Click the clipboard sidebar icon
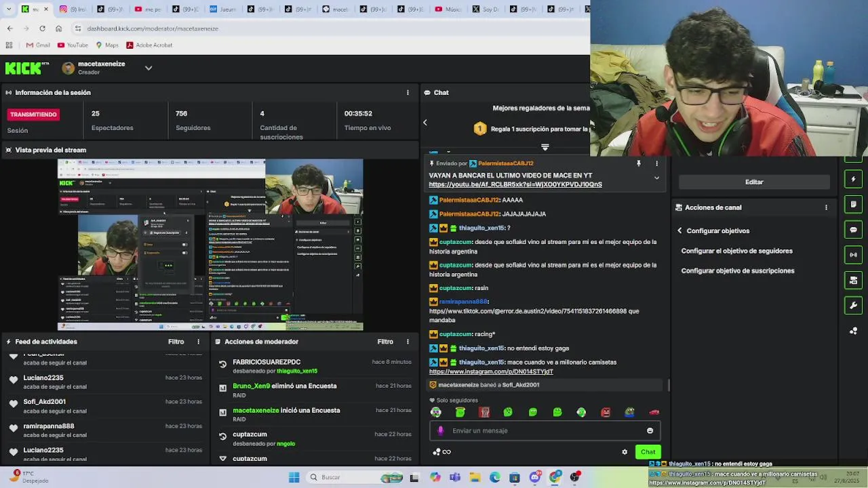 (x=853, y=204)
